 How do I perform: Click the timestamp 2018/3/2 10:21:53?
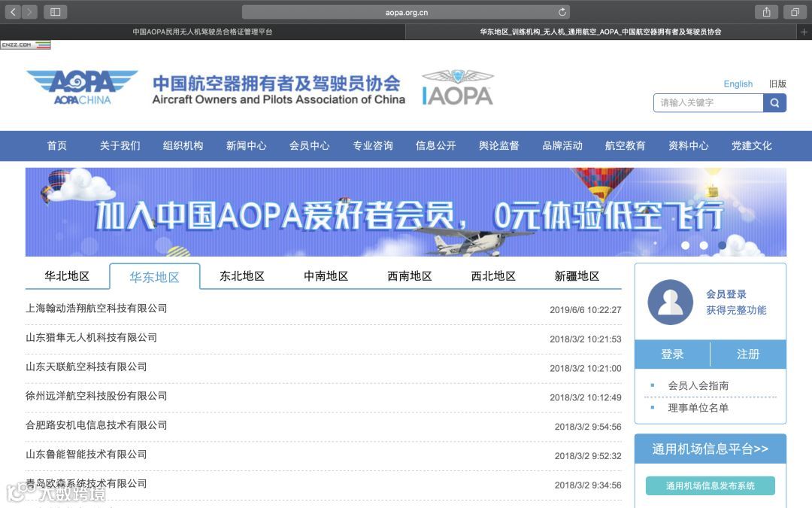pyautogui.click(x=586, y=339)
